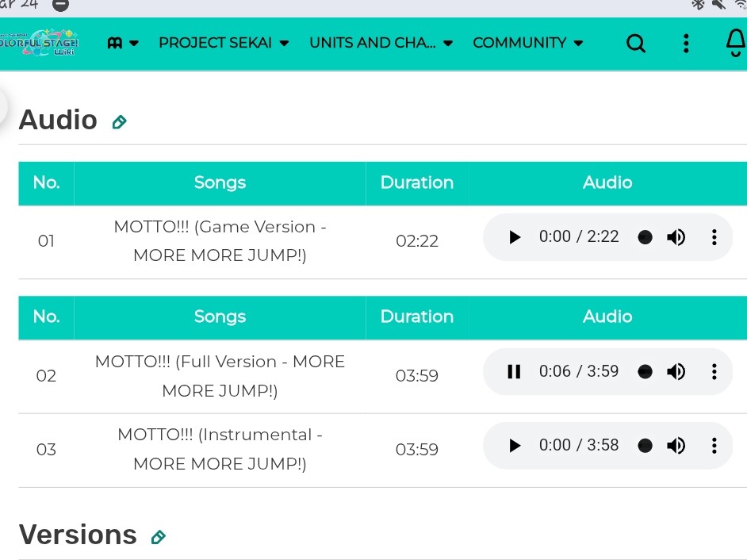Image resolution: width=747 pixels, height=560 pixels.
Task: Mute the Full Version audio player volume
Action: [676, 371]
